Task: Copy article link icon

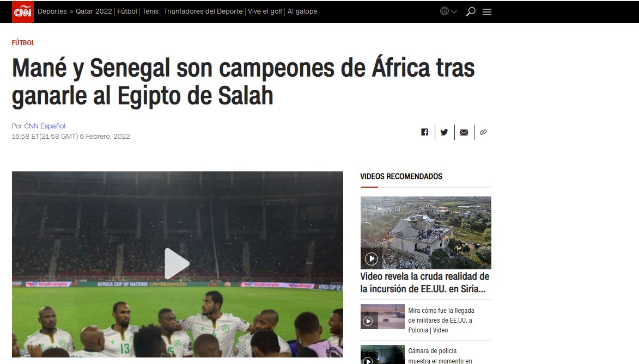Action: tap(483, 132)
